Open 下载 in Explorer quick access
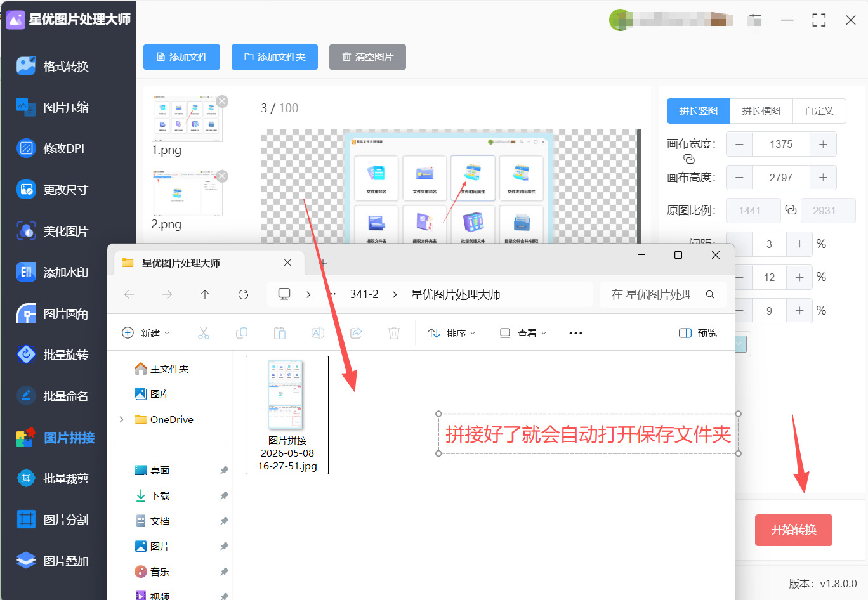The height and width of the screenshot is (600, 868). click(152, 495)
